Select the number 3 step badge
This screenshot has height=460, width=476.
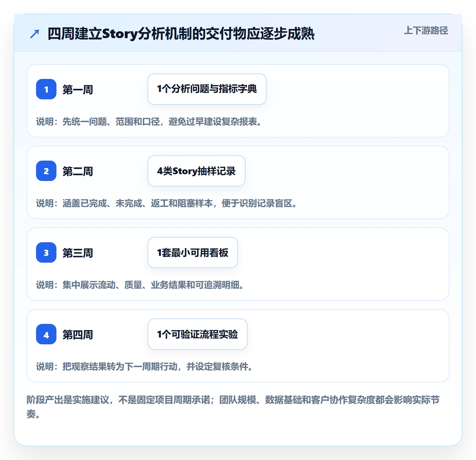(x=46, y=252)
